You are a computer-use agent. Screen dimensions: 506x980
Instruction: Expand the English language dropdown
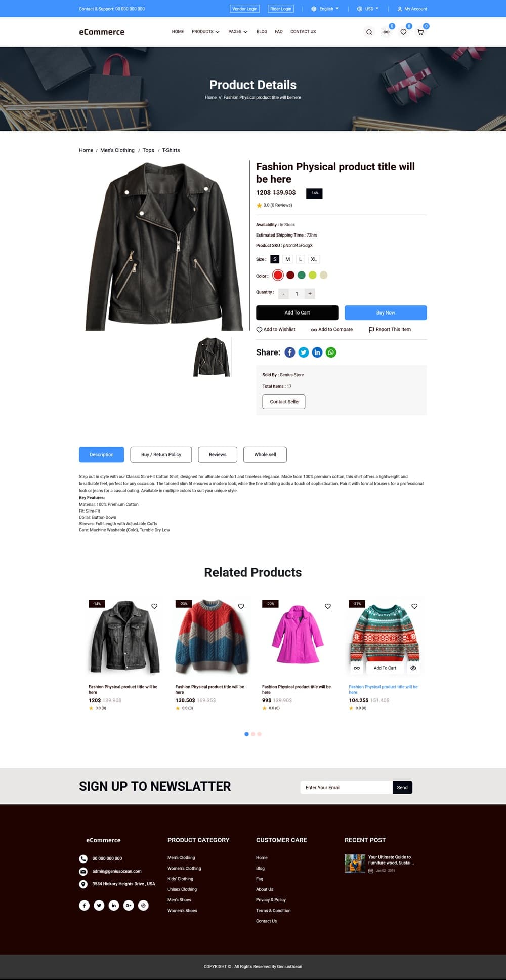tap(325, 9)
